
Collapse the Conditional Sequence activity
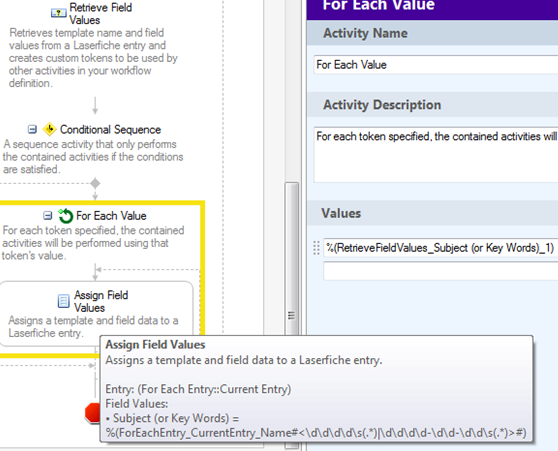click(32, 129)
